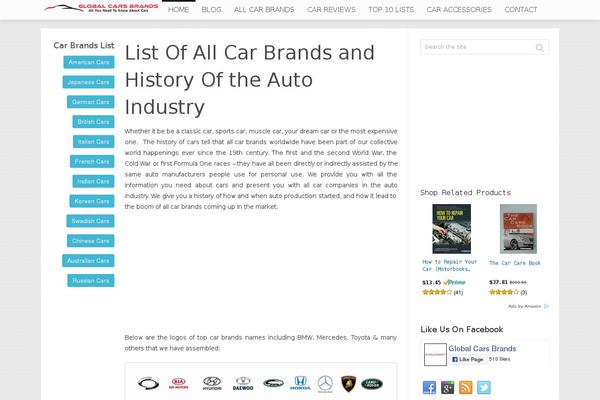Click the Amazon Prime badge
Image resolution: width=600 pixels, height=400 pixels.
click(x=454, y=282)
